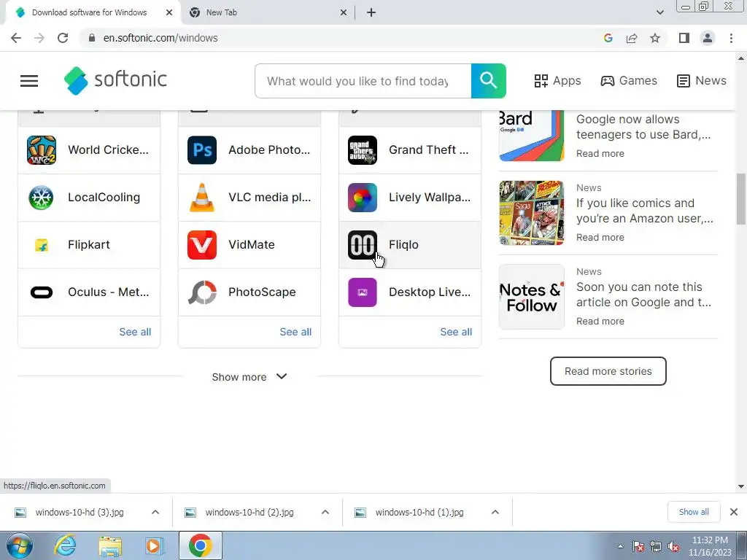This screenshot has width=747, height=560.
Task: Click the LocalCooling app name
Action: coord(104,197)
